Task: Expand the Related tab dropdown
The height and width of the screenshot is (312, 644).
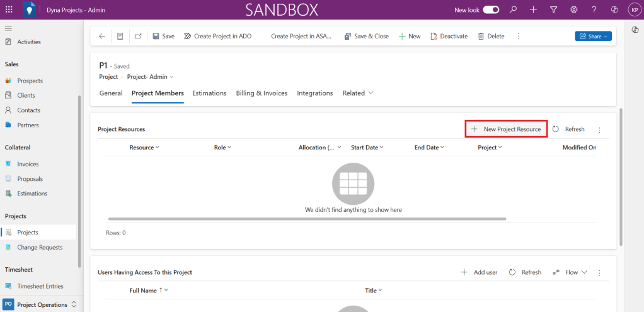Action: pyautogui.click(x=358, y=93)
